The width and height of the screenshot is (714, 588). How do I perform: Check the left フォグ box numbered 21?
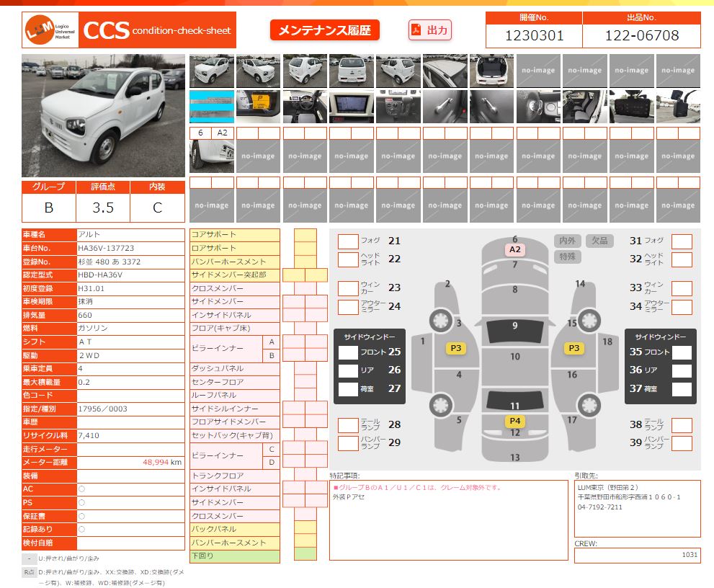348,241
